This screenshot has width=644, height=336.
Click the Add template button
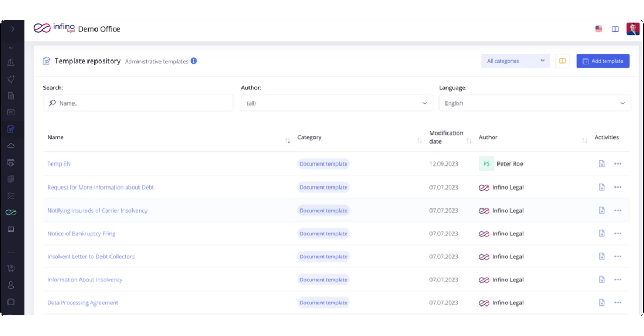[603, 61]
